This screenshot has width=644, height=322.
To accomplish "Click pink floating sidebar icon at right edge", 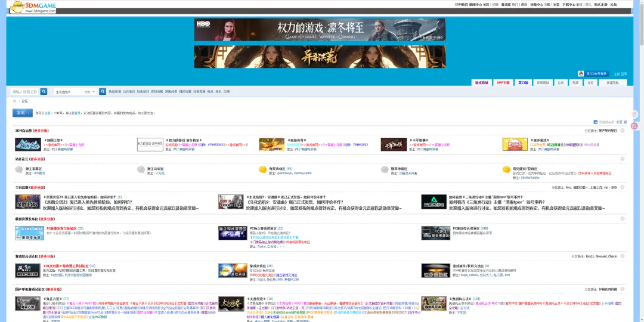I will 634,126.
